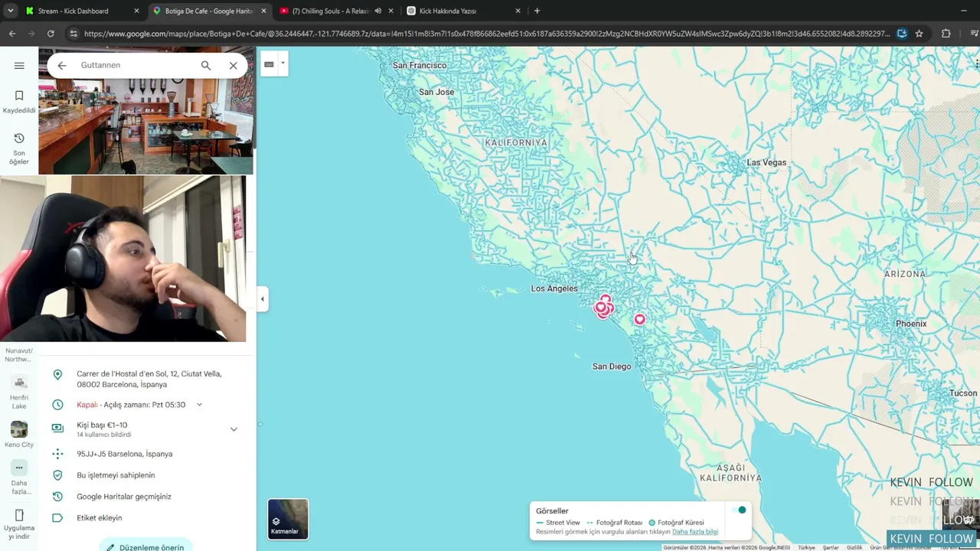The width and height of the screenshot is (980, 551).
Task: Close the Kick Hakkında Yazısı tab
Action: click(518, 11)
